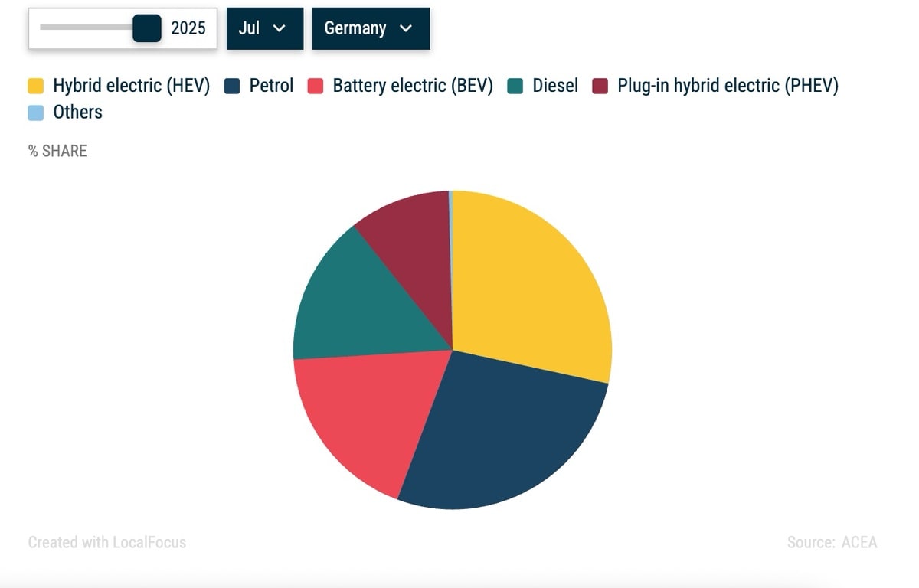The height and width of the screenshot is (588, 919).
Task: Expand the Germany country dropdown
Action: click(x=371, y=28)
